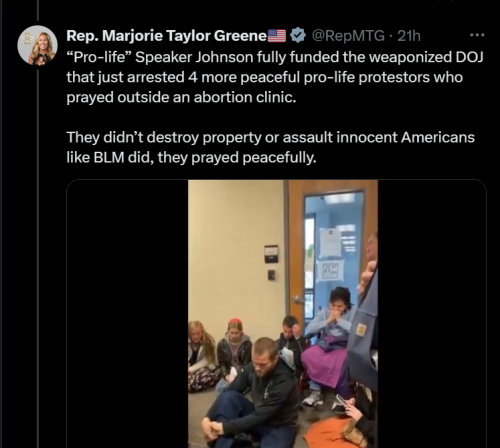
Task: Click the right black letterbox of video
Action: (x=432, y=314)
